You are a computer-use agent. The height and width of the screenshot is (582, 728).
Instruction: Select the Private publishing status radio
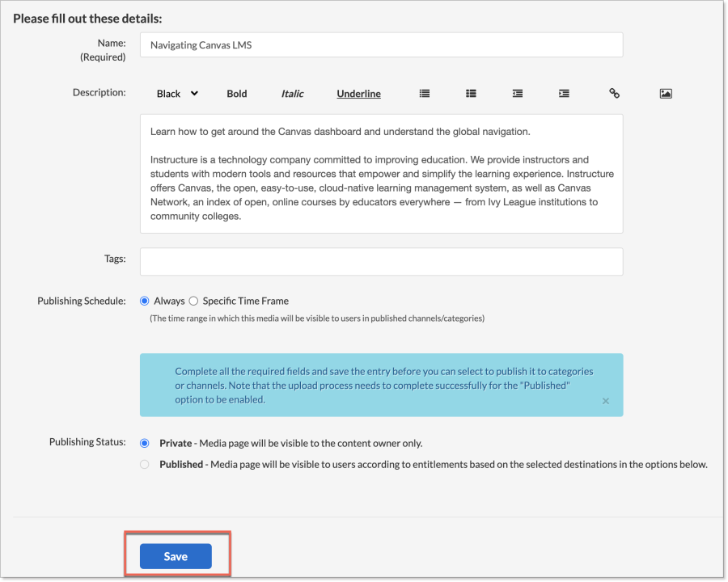click(x=145, y=443)
